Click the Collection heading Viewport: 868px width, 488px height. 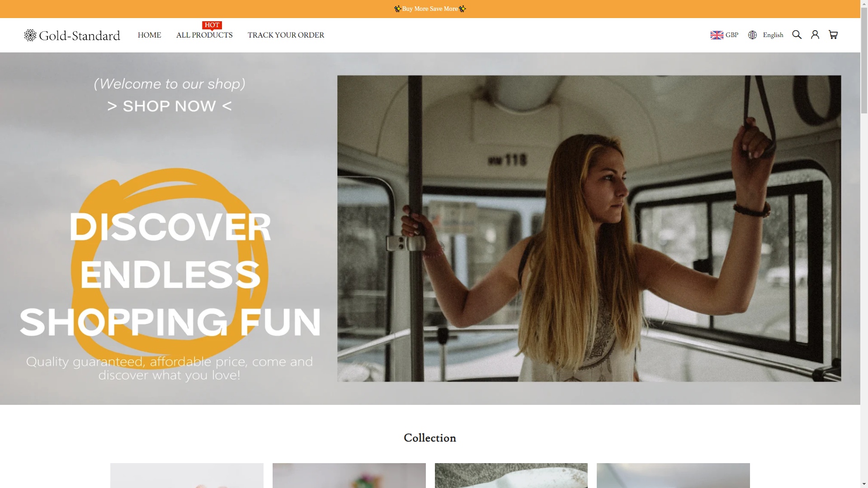coord(430,438)
